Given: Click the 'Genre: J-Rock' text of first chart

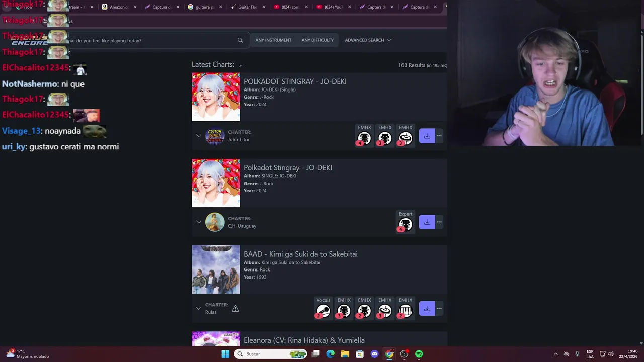Looking at the screenshot, I should click(x=259, y=97).
